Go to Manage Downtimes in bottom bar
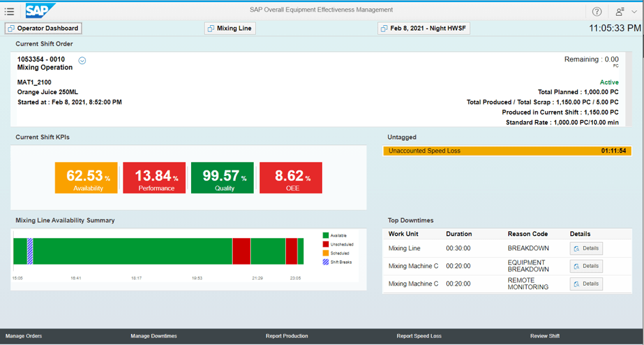This screenshot has width=644, height=345. point(153,336)
